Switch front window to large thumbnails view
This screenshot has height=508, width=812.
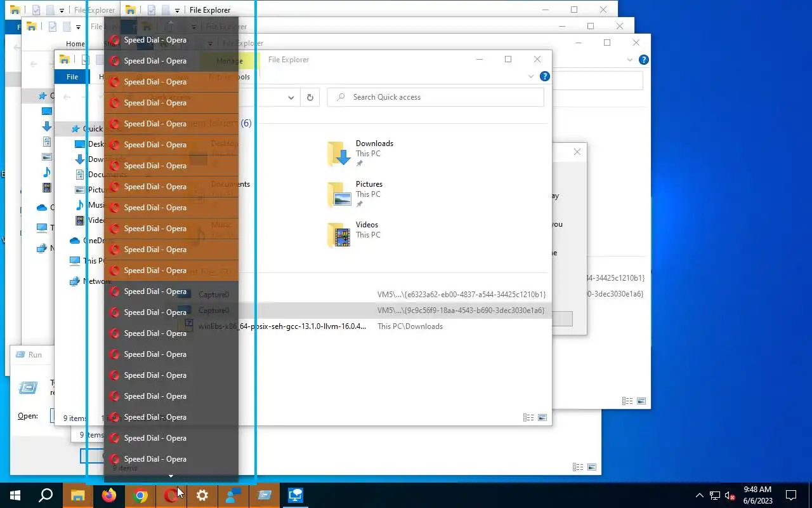tap(542, 417)
